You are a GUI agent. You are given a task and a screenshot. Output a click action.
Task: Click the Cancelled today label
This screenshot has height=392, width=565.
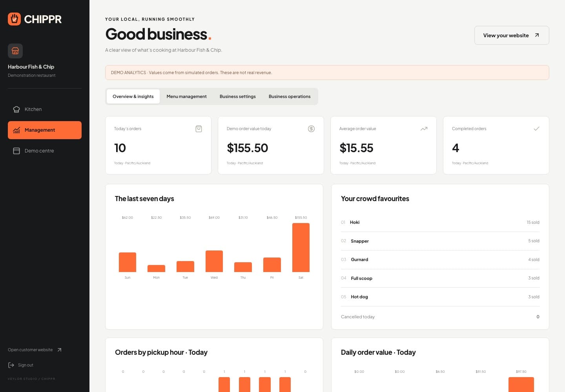pos(358,317)
